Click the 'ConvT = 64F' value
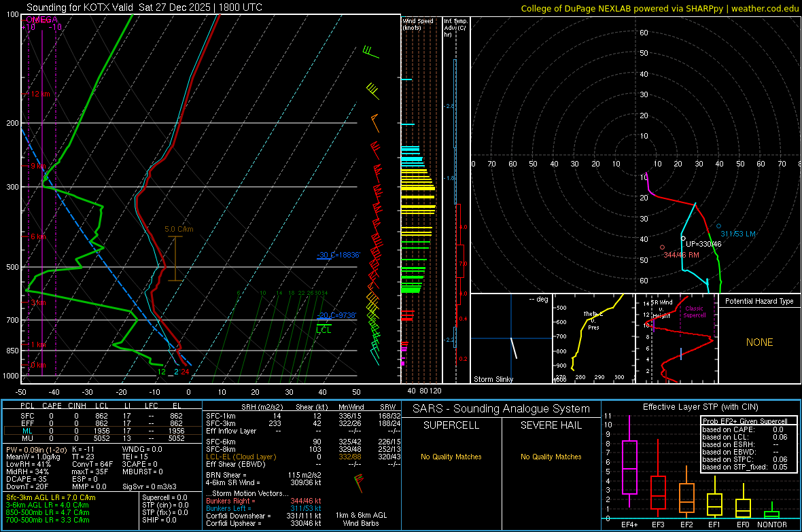Image resolution: width=802 pixels, height=532 pixels. pos(92,464)
